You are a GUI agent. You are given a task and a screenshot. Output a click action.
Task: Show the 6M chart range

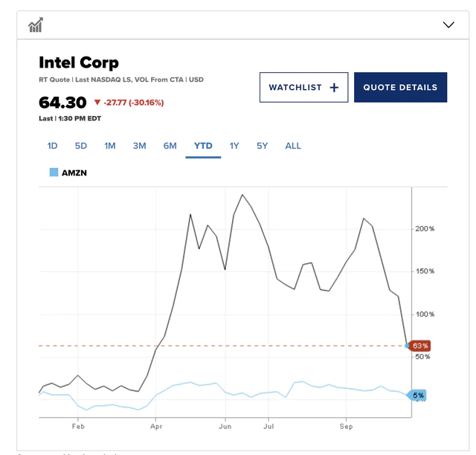(x=170, y=146)
